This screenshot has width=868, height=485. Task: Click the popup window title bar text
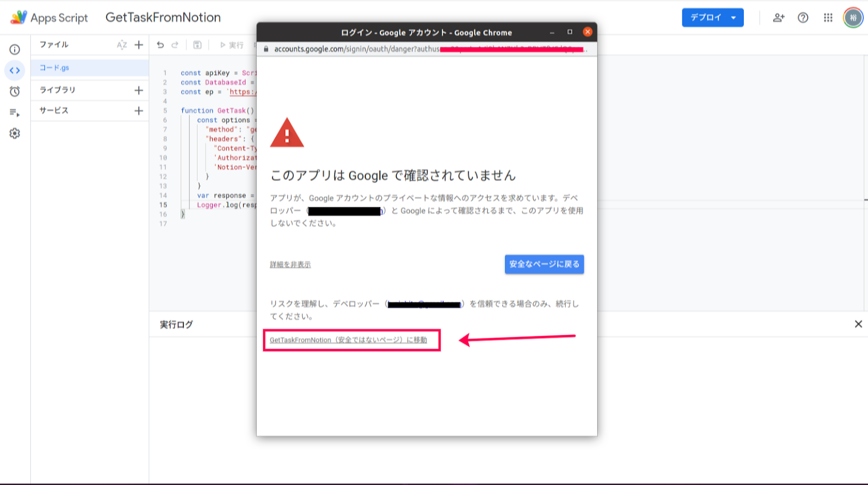click(x=426, y=33)
